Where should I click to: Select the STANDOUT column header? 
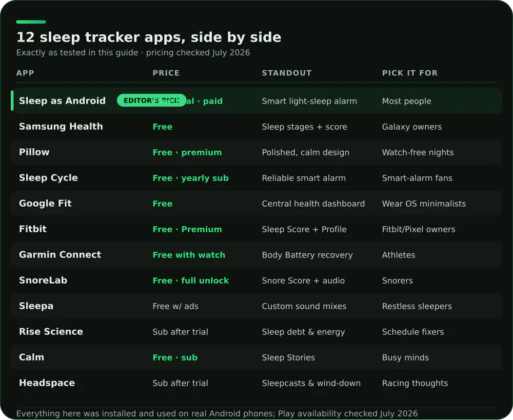pos(287,73)
